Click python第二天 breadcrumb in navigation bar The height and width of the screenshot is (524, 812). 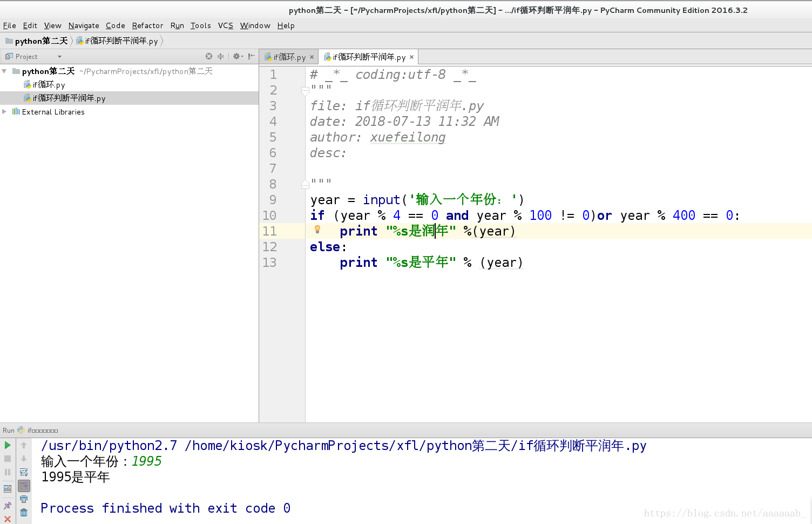37,41
